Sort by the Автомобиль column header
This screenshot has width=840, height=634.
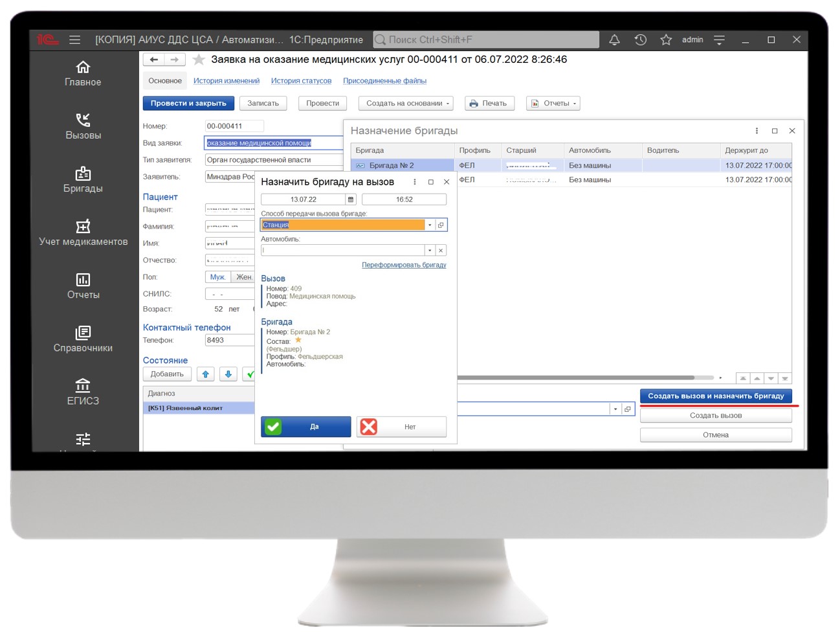pos(603,150)
